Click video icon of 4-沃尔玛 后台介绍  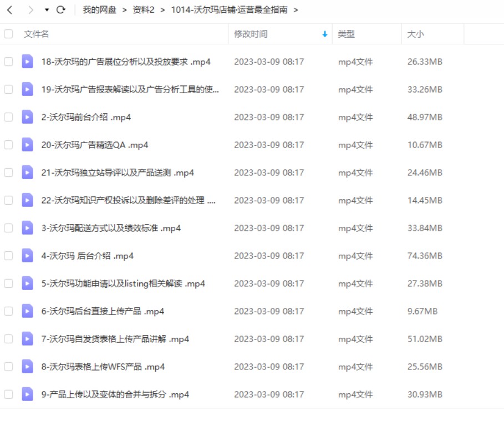27,256
